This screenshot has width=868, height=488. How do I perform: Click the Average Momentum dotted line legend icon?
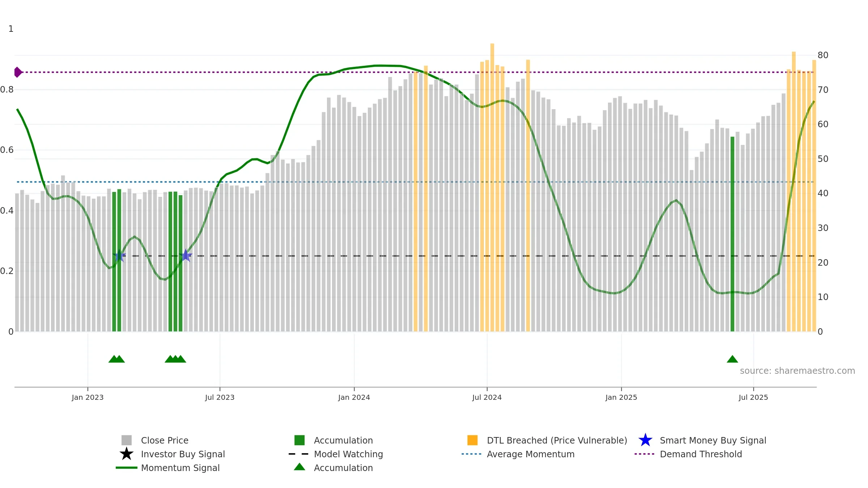click(x=472, y=454)
